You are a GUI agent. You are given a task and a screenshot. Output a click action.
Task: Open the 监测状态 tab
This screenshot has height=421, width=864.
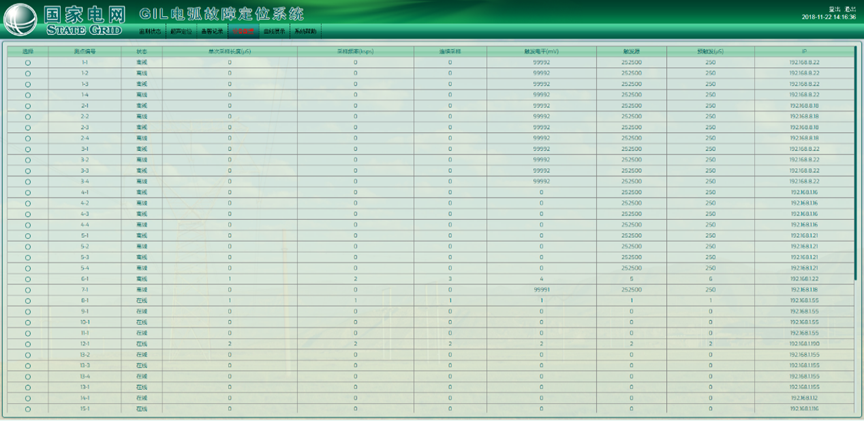149,31
